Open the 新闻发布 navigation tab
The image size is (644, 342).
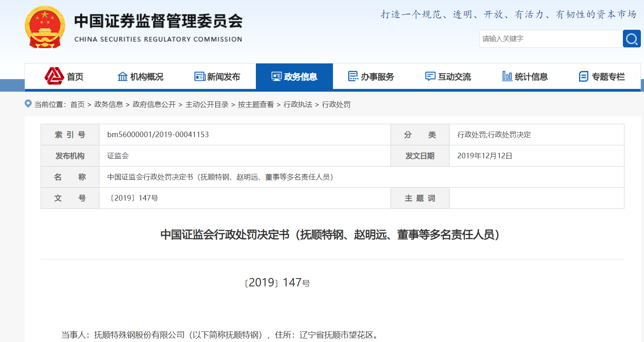[218, 76]
